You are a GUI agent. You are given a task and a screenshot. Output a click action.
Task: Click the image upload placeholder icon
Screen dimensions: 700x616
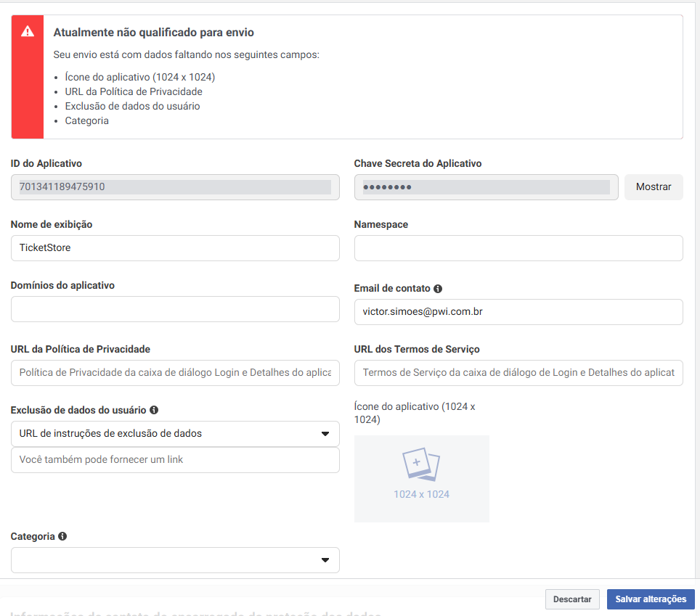[x=421, y=465]
